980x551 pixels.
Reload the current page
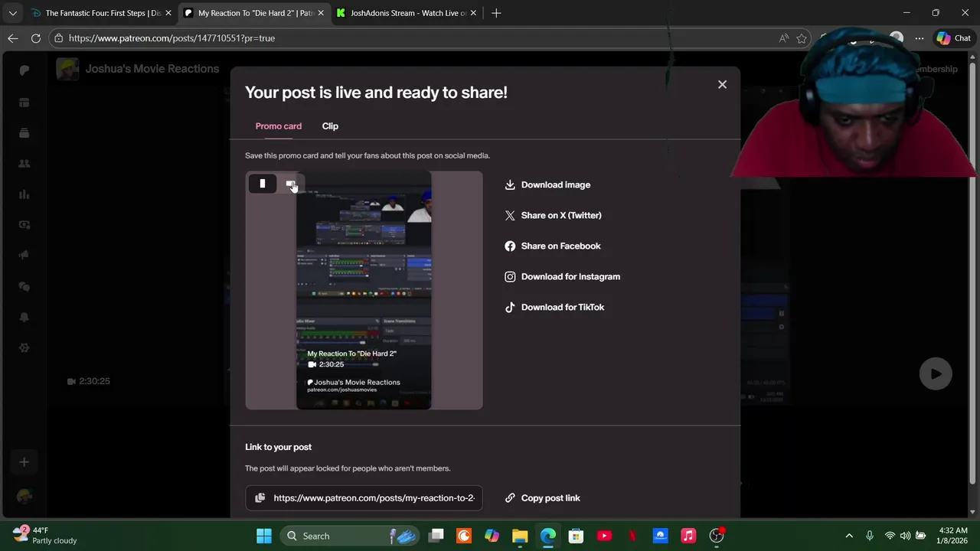pos(36,38)
